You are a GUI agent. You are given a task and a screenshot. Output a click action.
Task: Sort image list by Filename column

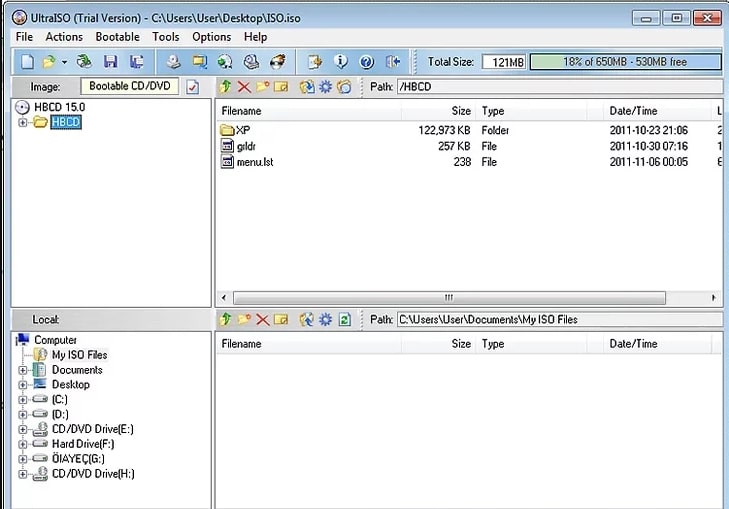[309, 111]
